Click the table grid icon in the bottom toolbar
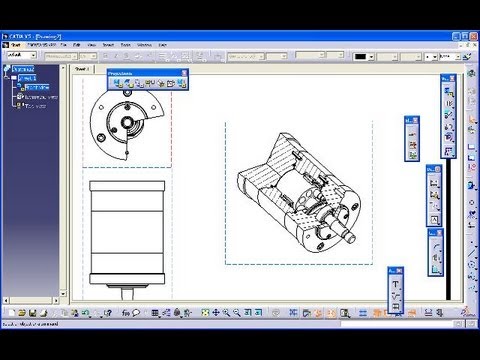480x360 pixels. [155, 313]
